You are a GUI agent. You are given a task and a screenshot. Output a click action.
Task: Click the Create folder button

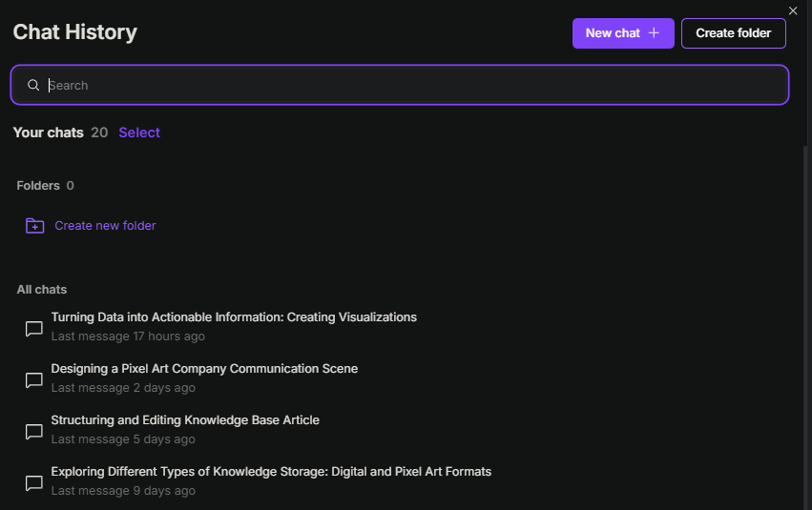click(x=734, y=33)
